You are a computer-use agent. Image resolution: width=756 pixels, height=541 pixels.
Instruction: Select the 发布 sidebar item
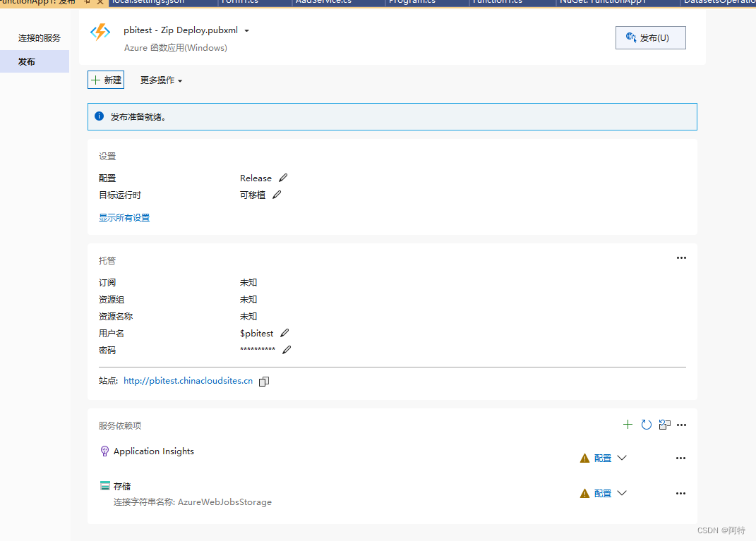point(35,61)
